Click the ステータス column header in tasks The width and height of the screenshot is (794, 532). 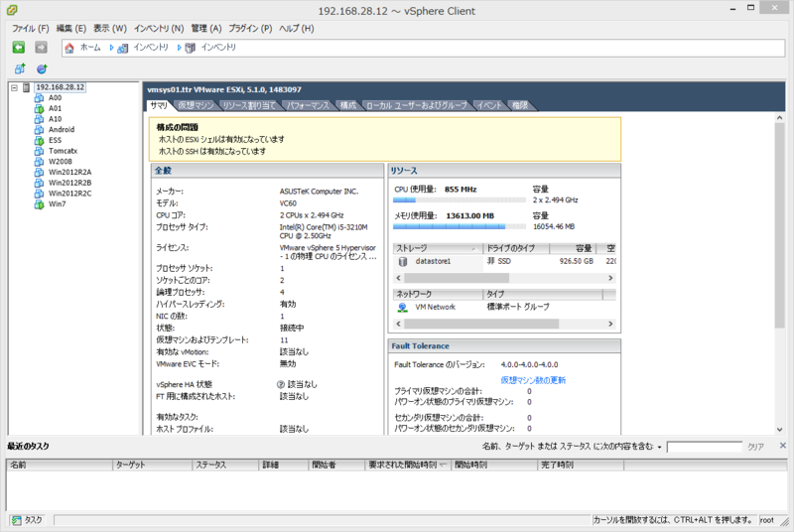click(x=225, y=465)
